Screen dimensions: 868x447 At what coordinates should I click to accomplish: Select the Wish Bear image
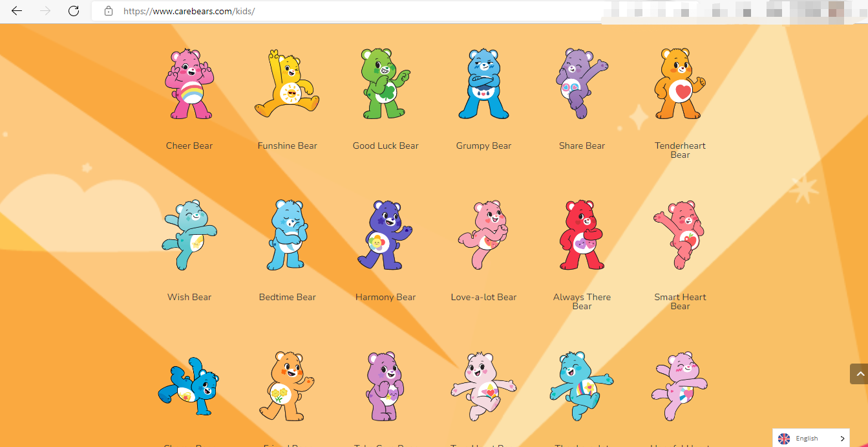point(189,235)
